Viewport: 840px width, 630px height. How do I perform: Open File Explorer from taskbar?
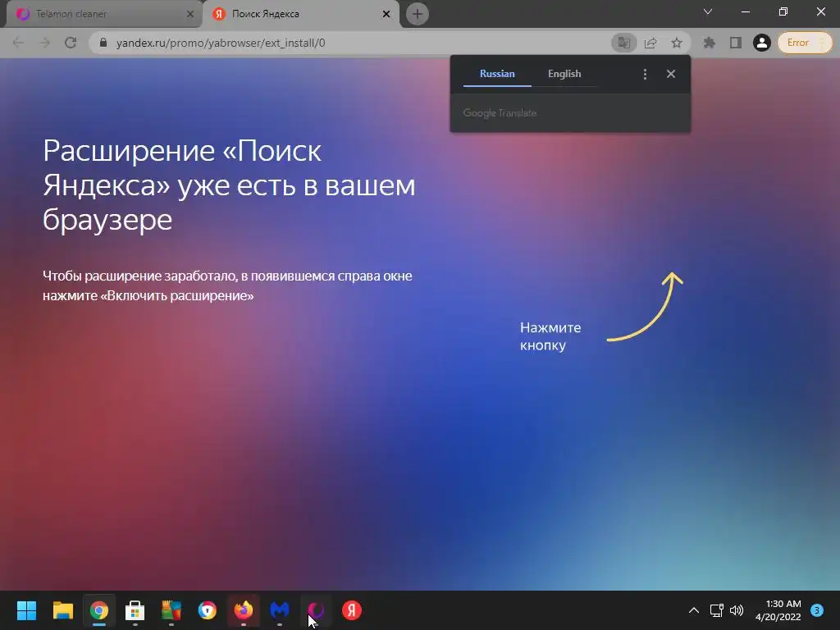(62, 610)
